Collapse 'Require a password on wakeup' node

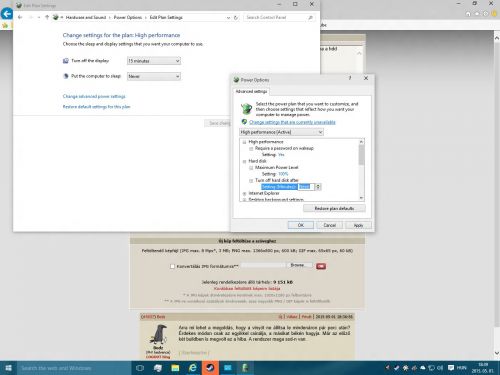coord(251,149)
